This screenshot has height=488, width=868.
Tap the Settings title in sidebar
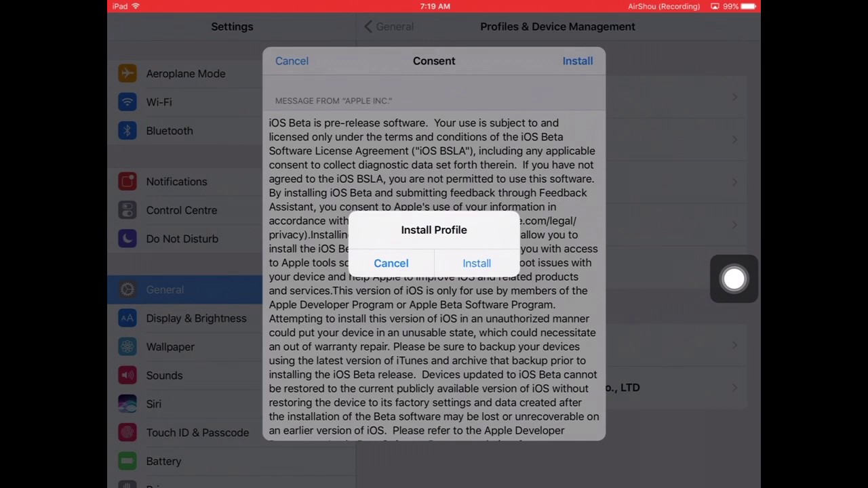click(232, 26)
